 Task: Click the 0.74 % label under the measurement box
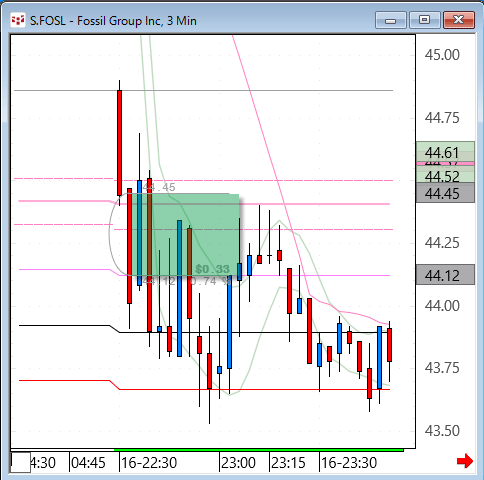[x=210, y=281]
